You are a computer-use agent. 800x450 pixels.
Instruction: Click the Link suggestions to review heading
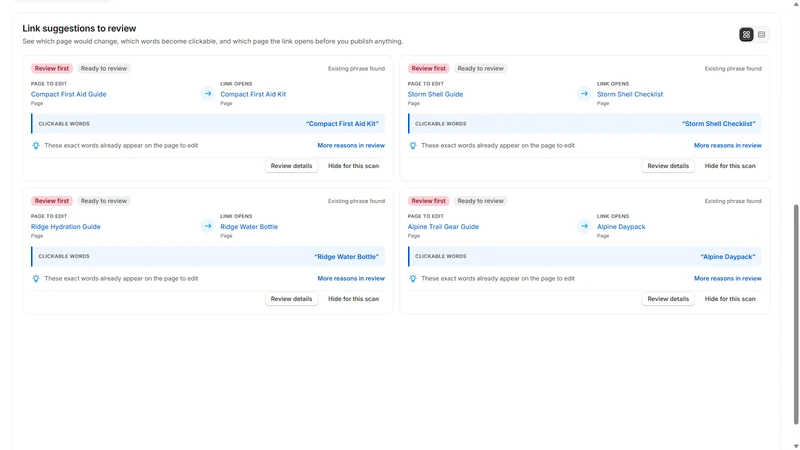coord(79,29)
